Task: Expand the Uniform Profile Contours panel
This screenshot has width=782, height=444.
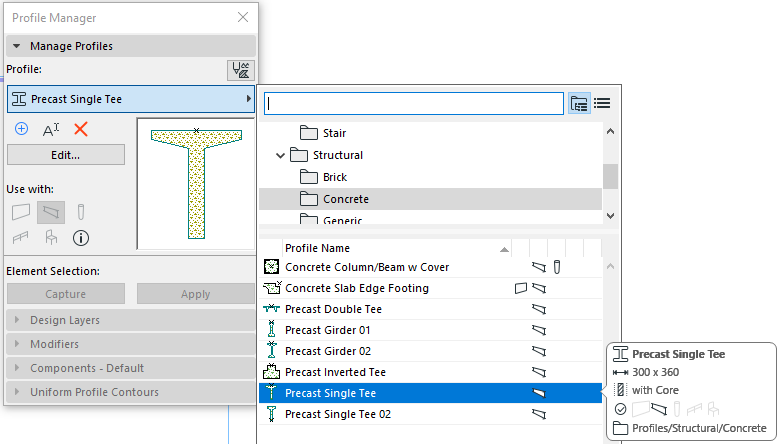Action: [x=131, y=392]
